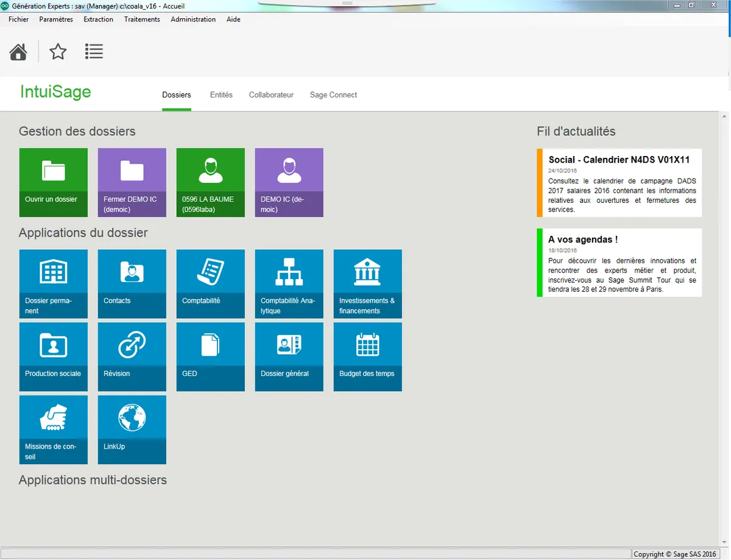
Task: Open the 'Missions de conseil' tile
Action: tap(54, 430)
